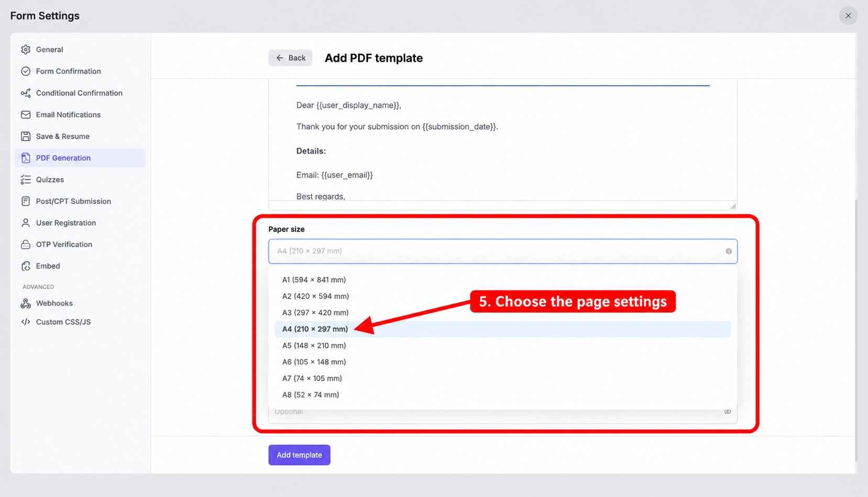Choose A3 (297 × 420 mm) paper size
Screen dimensions: 868x497
point(503,313)
